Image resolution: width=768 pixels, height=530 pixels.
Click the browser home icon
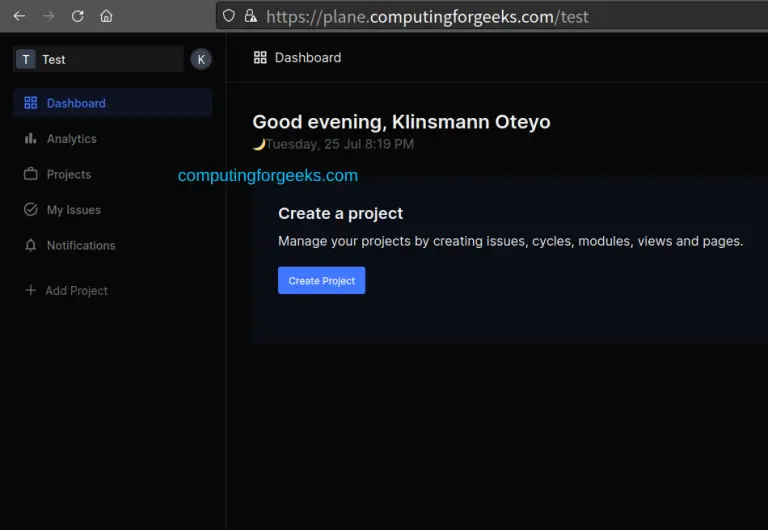[x=106, y=16]
